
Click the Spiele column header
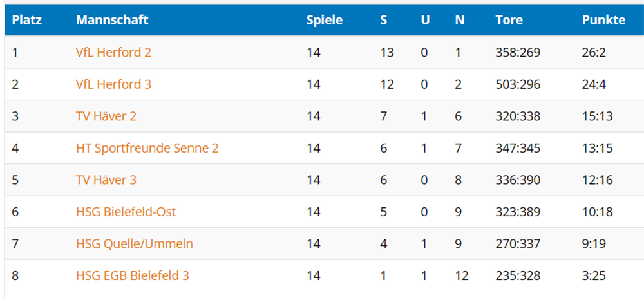(325, 20)
